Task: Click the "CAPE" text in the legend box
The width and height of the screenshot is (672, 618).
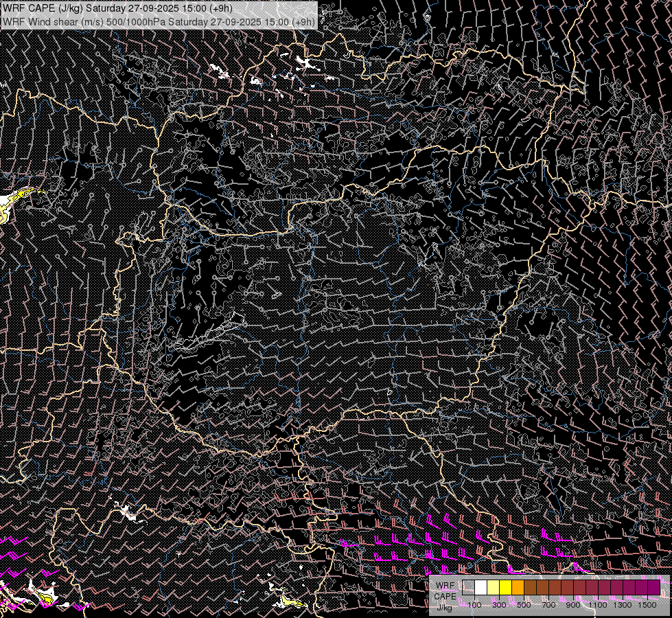Action: click(x=445, y=597)
